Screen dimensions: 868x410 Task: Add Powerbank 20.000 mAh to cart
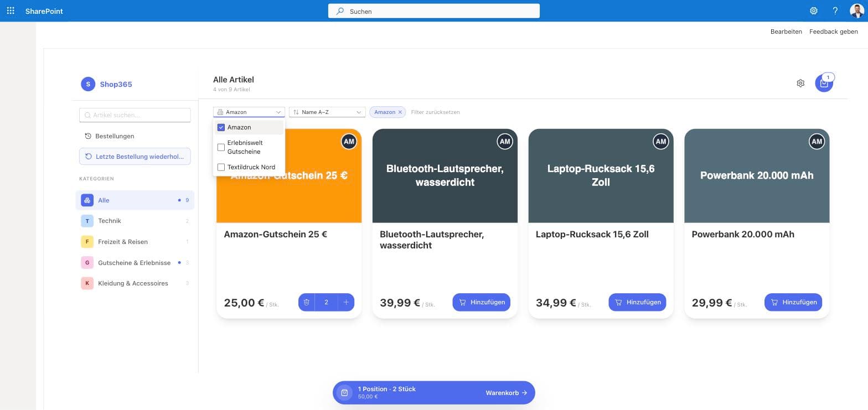[x=794, y=302]
